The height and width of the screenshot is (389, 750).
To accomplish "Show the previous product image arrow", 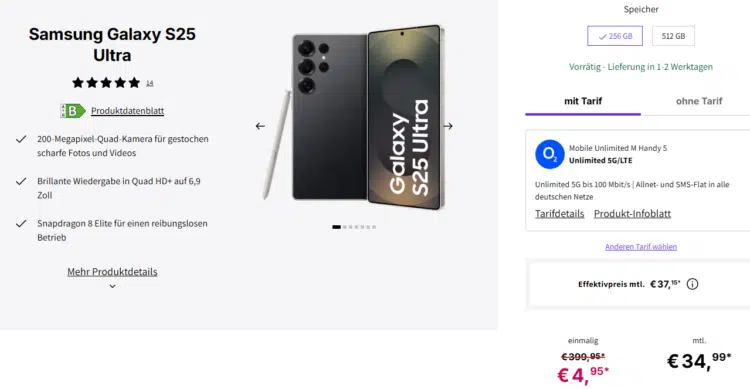I will [x=260, y=126].
